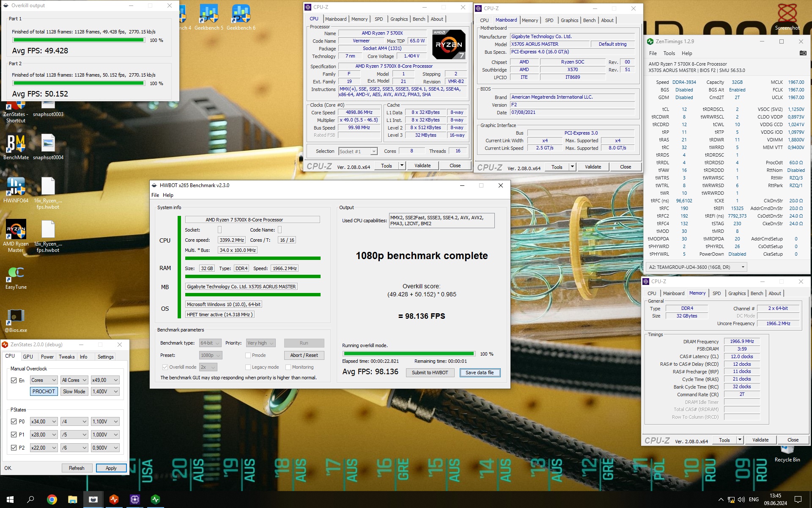Click the Default string field in CPU-Z Mainboard
The width and height of the screenshot is (812, 508).
pyautogui.click(x=612, y=44)
